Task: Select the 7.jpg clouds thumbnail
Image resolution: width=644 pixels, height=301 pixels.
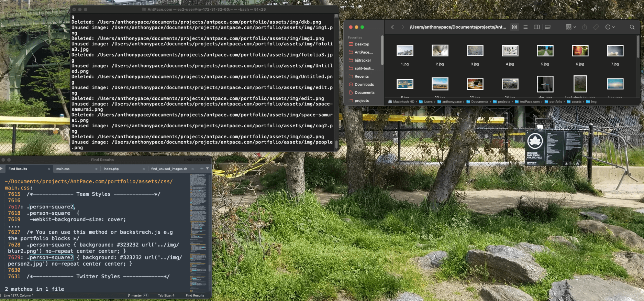Action: [615, 51]
